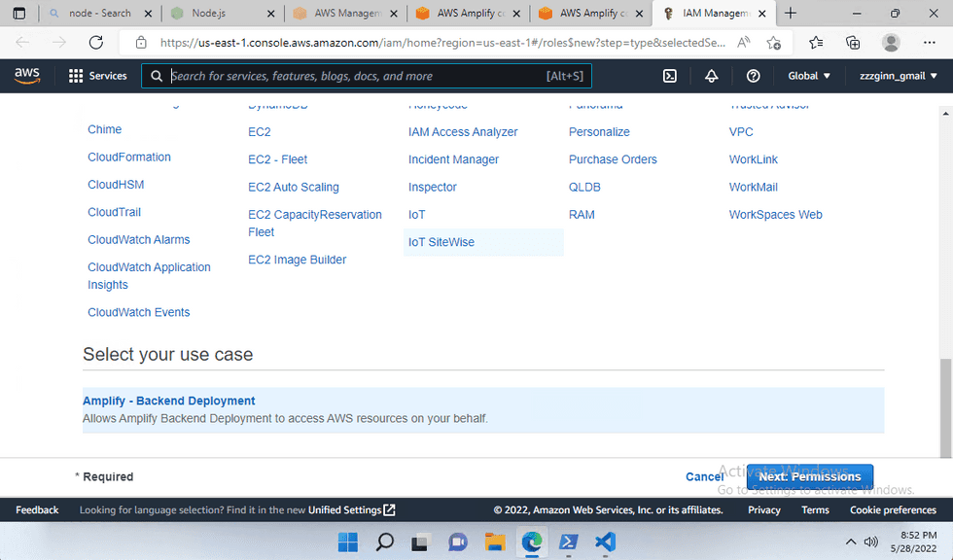Open Windows Start menu

tap(348, 542)
